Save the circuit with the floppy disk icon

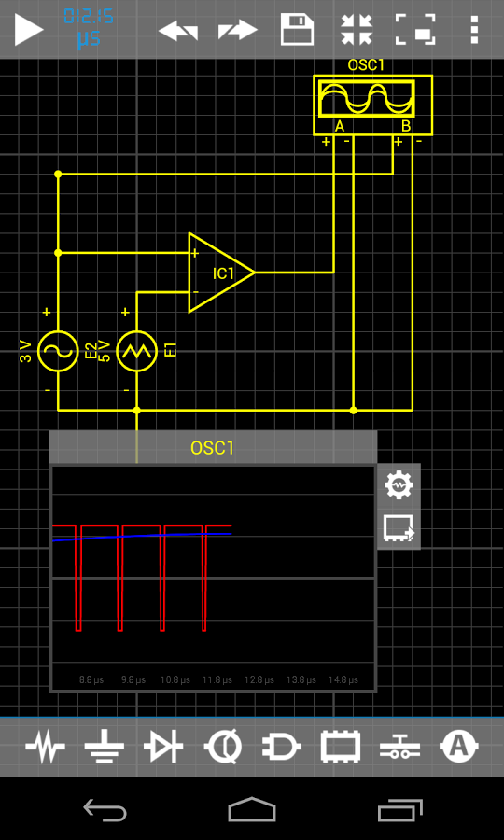coord(297,30)
